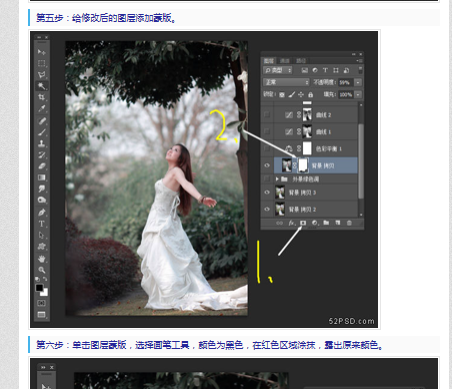This screenshot has height=389, width=452.
Task: Select the Custom Shape tool
Action: (x=41, y=247)
